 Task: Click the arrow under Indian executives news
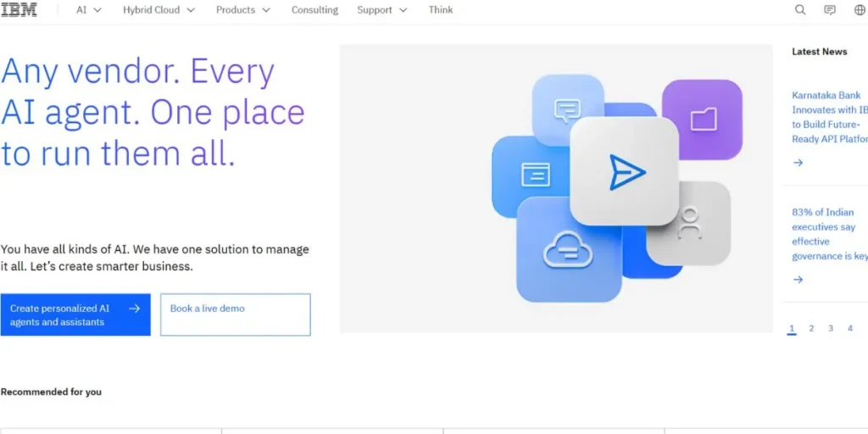[x=798, y=280]
